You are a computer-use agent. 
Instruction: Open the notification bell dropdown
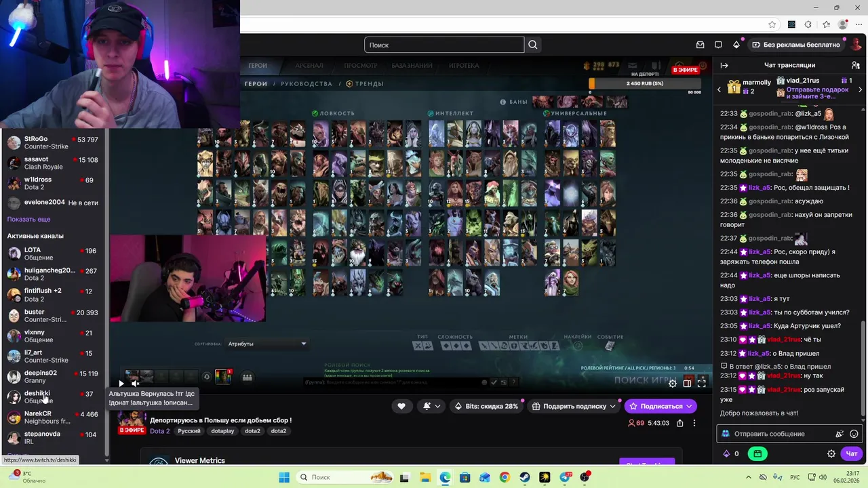pyautogui.click(x=431, y=406)
